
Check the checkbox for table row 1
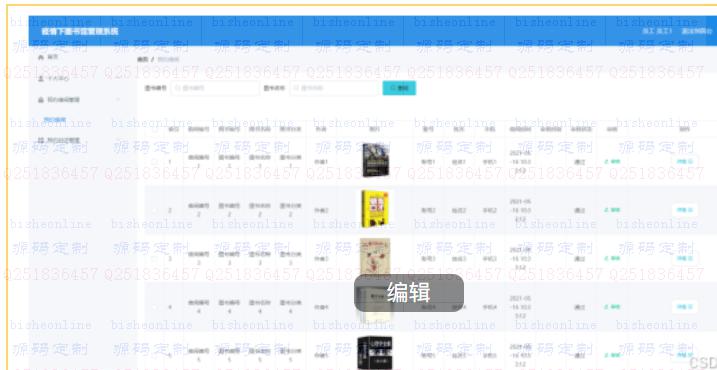pyautogui.click(x=154, y=161)
